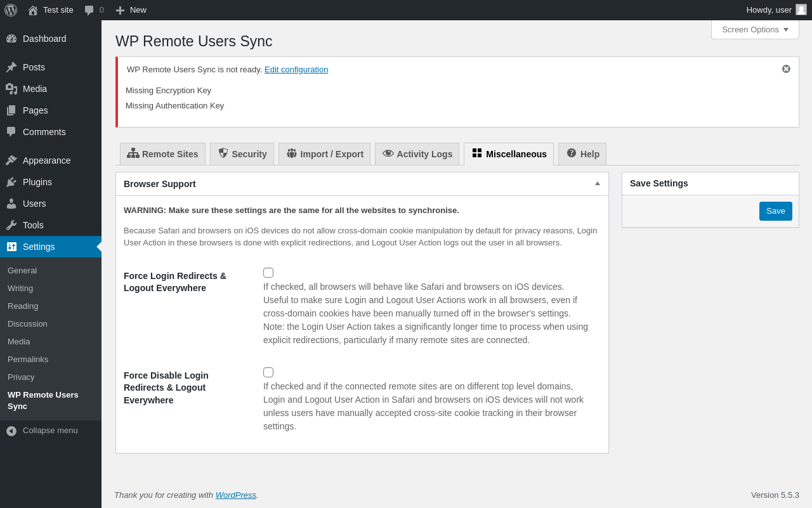The height and width of the screenshot is (508, 812).
Task: Enable Force Login Redirects & Logout Everywhere
Action: (268, 273)
